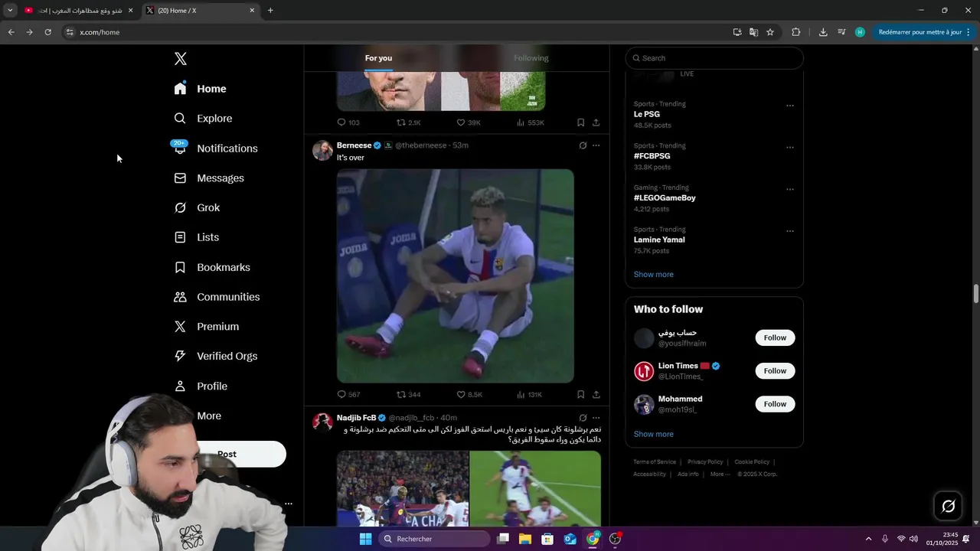Open Lists in left navigation
The height and width of the screenshot is (551, 980).
(196, 237)
